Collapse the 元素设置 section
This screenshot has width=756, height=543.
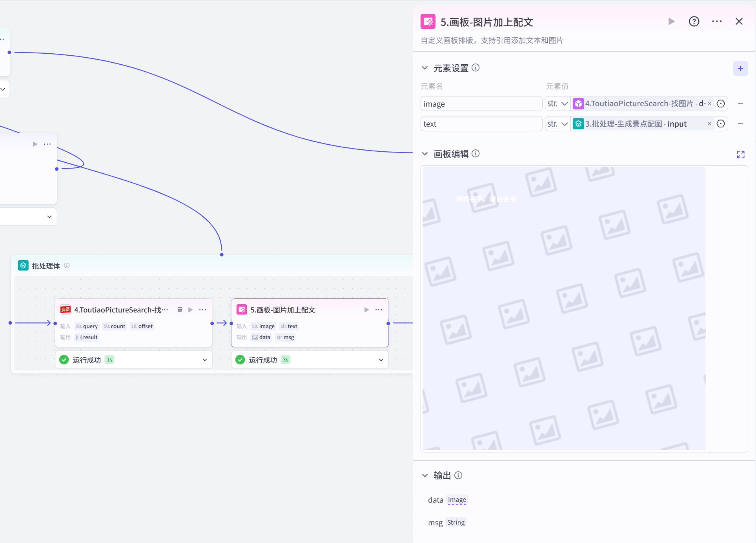[424, 68]
